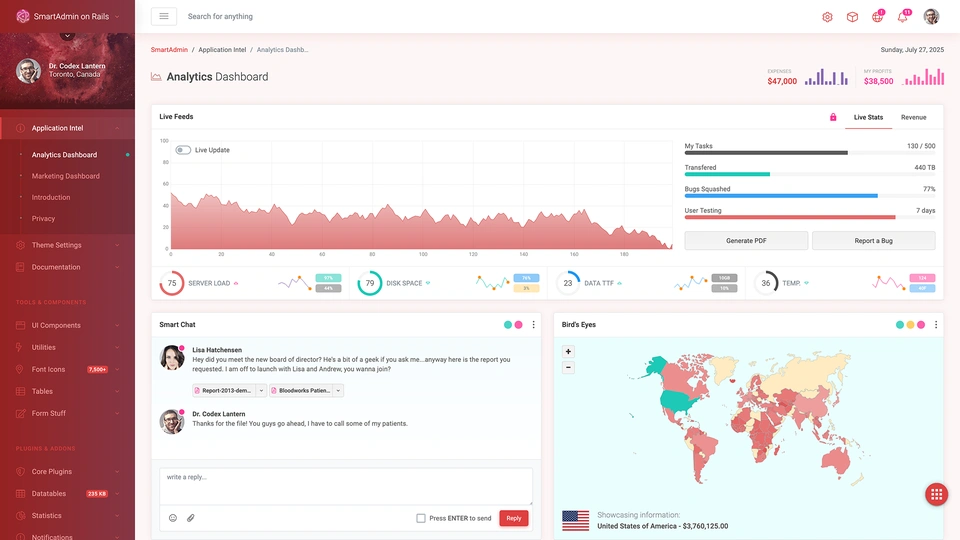Open the Smart Chat three-dot menu

pos(533,325)
